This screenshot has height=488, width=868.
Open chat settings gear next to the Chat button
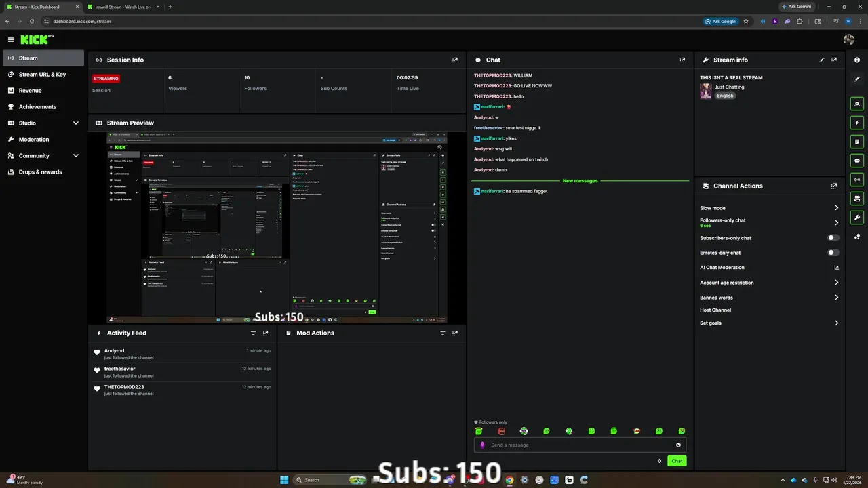click(659, 461)
